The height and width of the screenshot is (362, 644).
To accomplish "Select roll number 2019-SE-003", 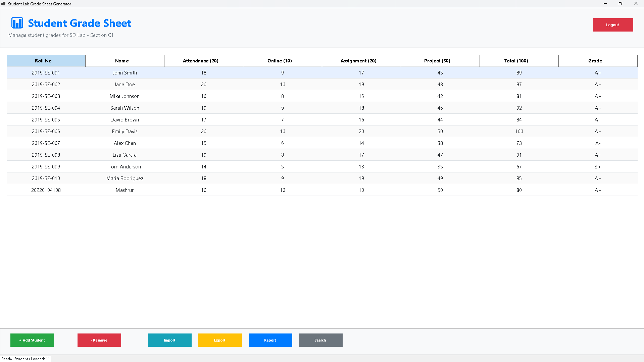I will tap(46, 96).
